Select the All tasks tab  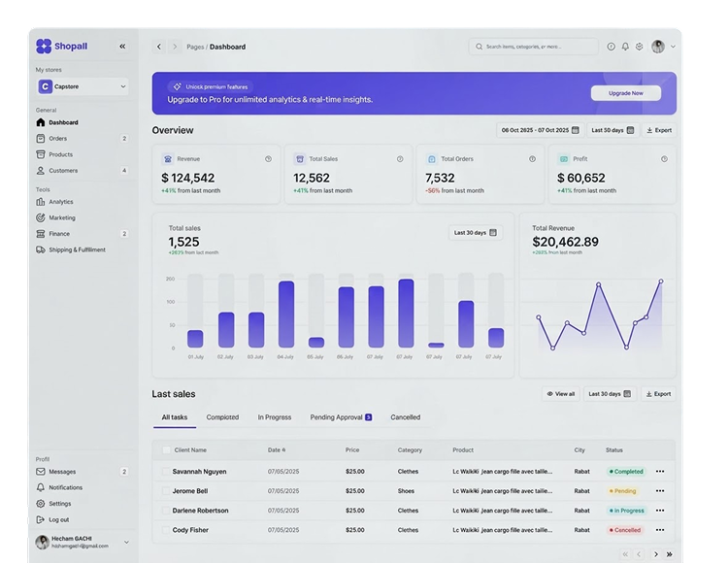[x=175, y=417]
